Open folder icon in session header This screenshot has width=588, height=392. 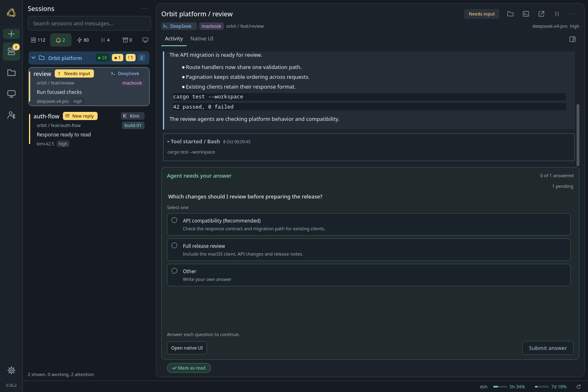point(510,14)
